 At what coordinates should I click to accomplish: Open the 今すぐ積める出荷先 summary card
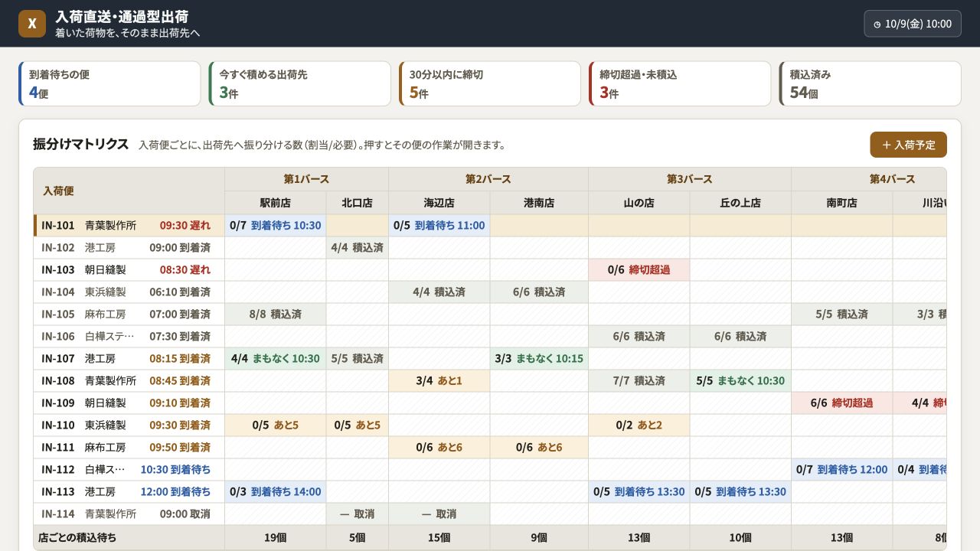click(x=299, y=84)
